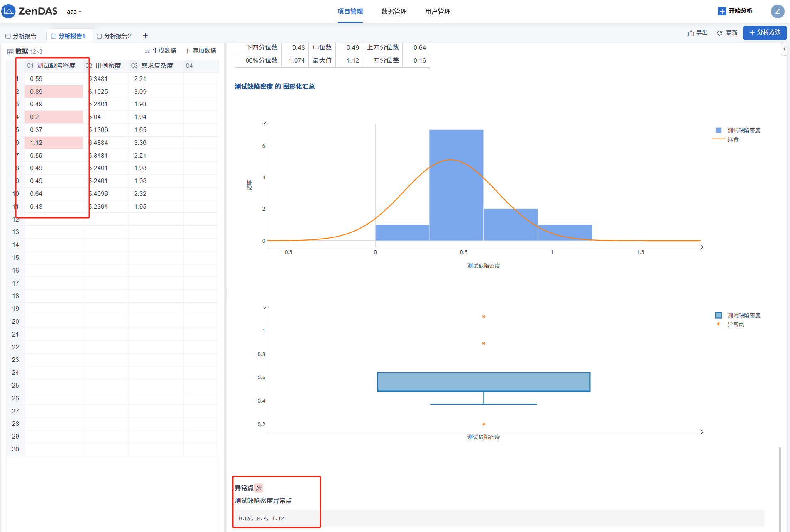Viewport: 790px width, 532px height.
Task: Toggle 拟合 line in histogram legend
Action: 732,139
